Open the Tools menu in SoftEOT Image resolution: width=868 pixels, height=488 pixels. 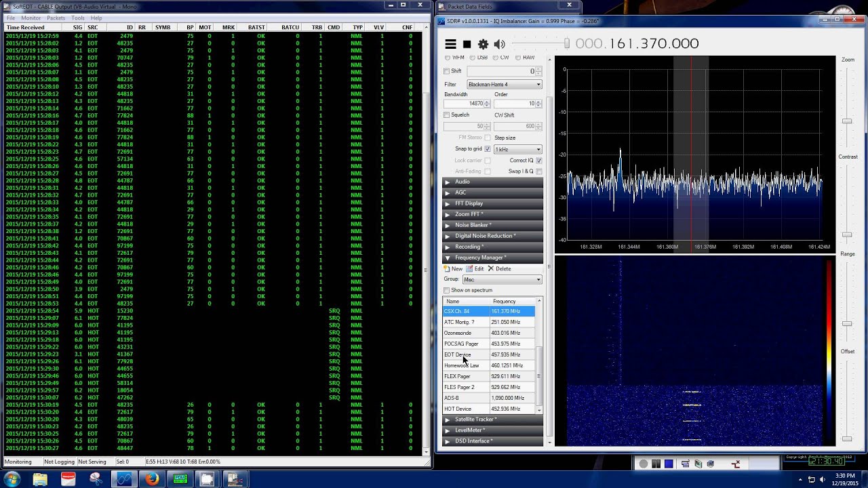click(78, 18)
